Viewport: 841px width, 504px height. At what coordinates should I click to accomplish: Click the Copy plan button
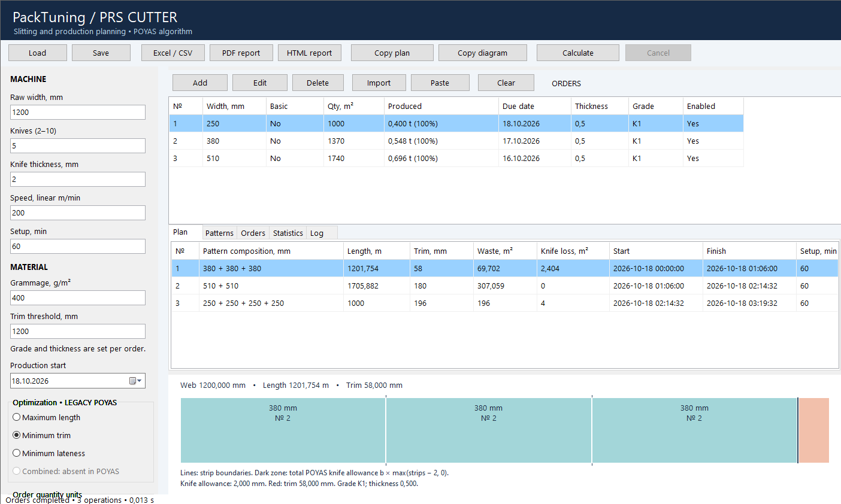[x=392, y=53]
